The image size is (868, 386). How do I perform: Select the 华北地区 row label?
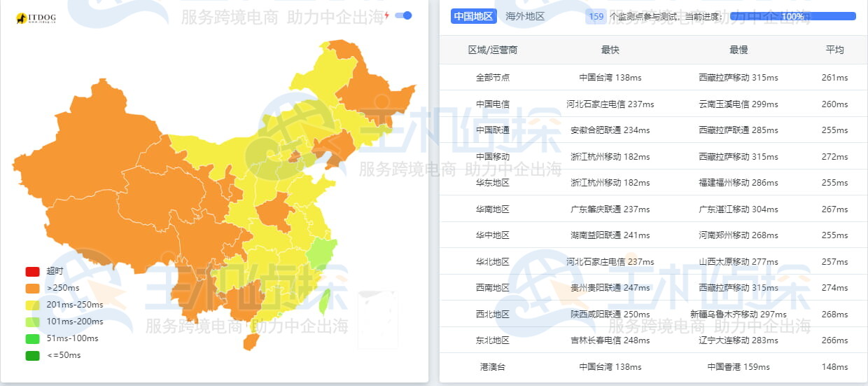point(493,262)
